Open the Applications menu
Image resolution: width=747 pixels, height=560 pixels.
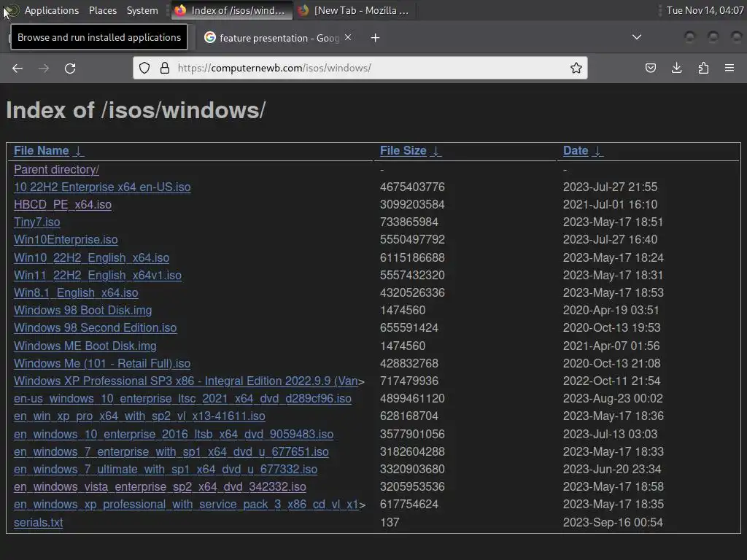52,10
